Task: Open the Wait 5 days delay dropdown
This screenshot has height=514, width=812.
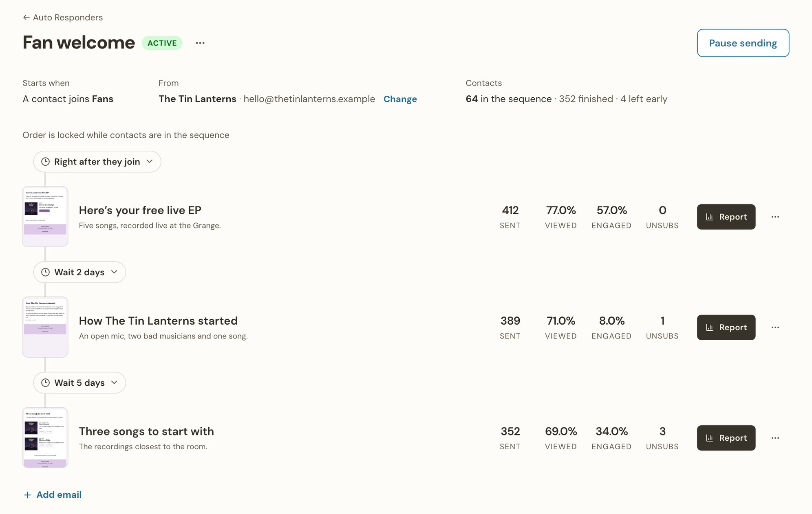Action: click(79, 383)
